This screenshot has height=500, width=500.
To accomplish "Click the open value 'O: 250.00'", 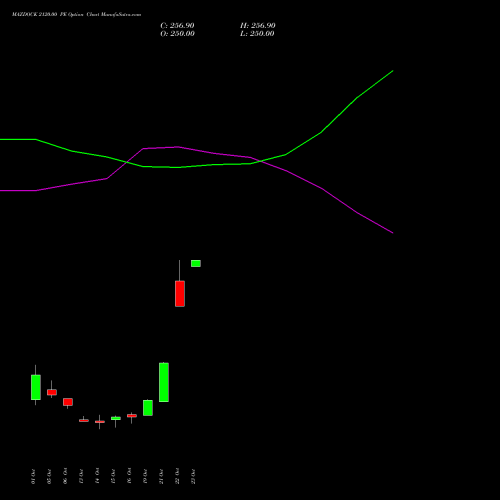I will point(177,34).
